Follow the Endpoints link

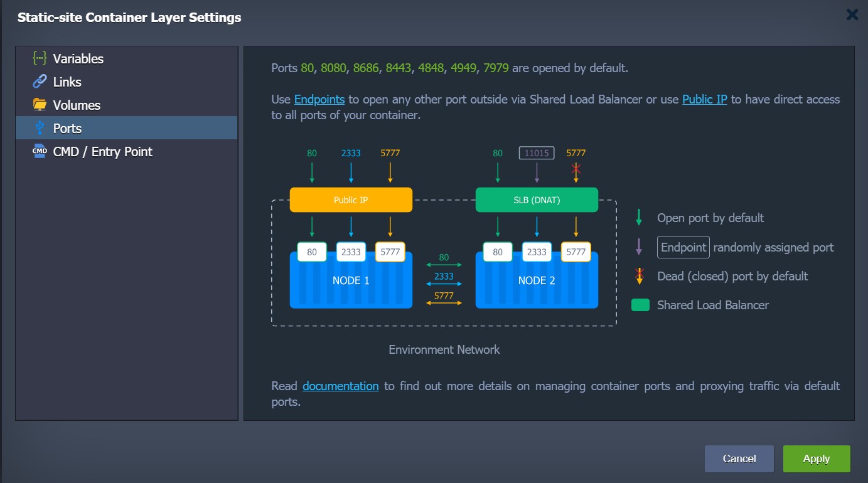(319, 99)
